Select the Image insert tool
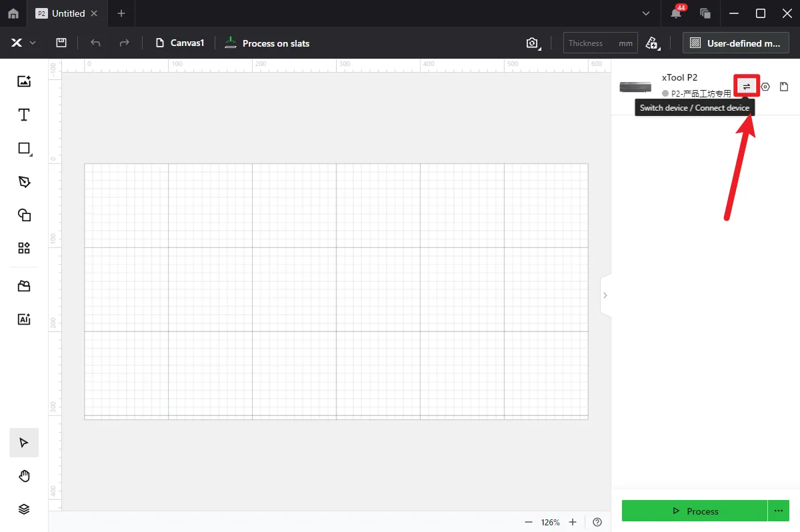This screenshot has width=800, height=532. pyautogui.click(x=24, y=81)
